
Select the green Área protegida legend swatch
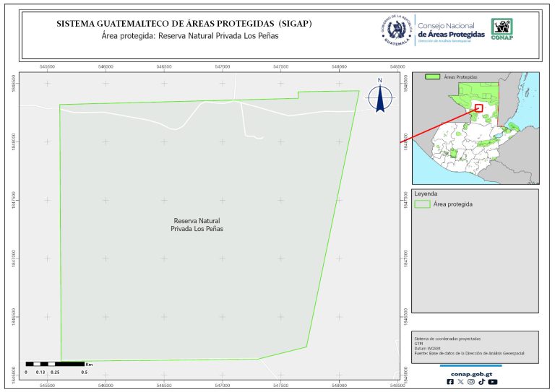coord(421,204)
